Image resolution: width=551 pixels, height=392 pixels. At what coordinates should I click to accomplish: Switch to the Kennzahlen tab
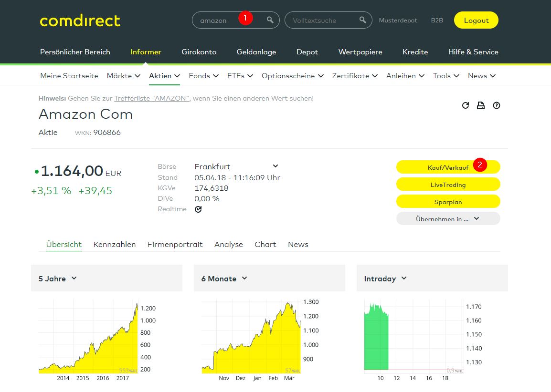115,244
